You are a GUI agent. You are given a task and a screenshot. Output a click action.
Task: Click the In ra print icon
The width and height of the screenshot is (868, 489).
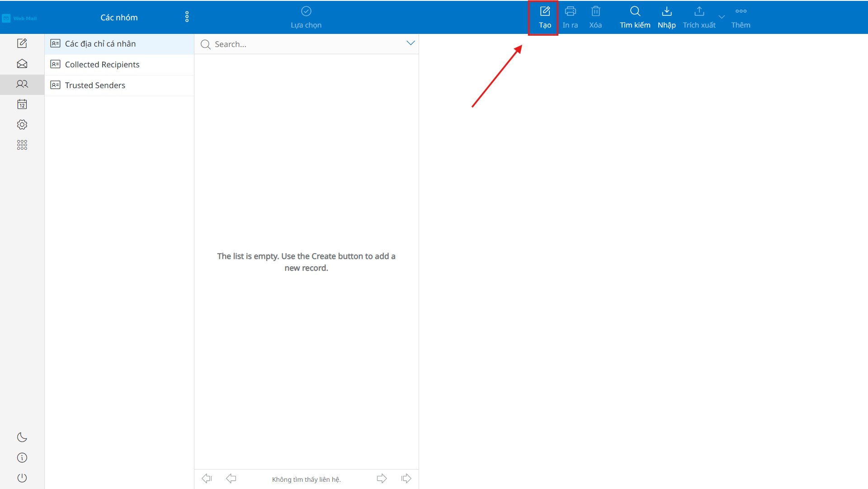click(570, 11)
